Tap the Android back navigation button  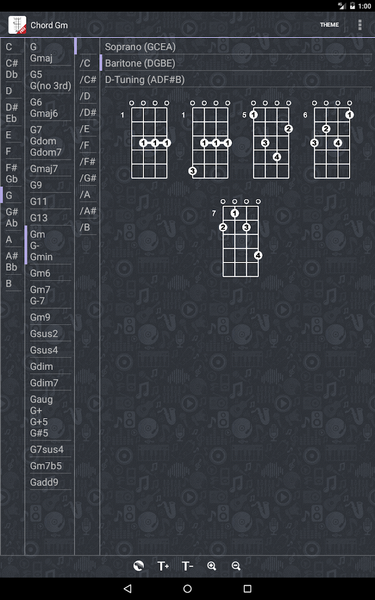click(x=128, y=588)
